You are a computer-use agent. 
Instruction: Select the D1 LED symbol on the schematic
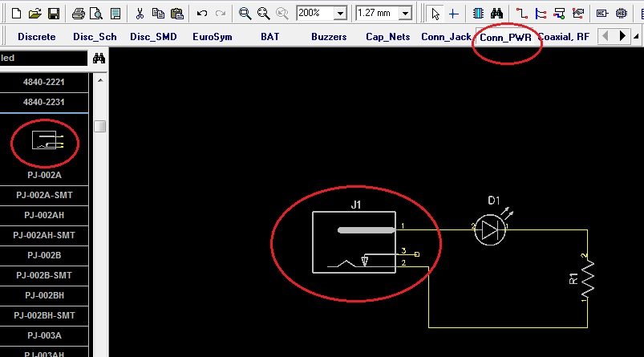490,229
